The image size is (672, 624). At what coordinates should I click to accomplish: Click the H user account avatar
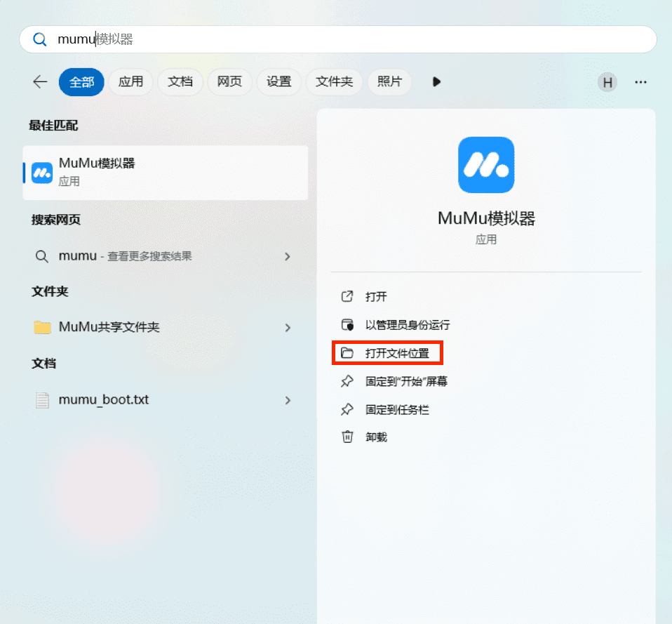click(607, 82)
